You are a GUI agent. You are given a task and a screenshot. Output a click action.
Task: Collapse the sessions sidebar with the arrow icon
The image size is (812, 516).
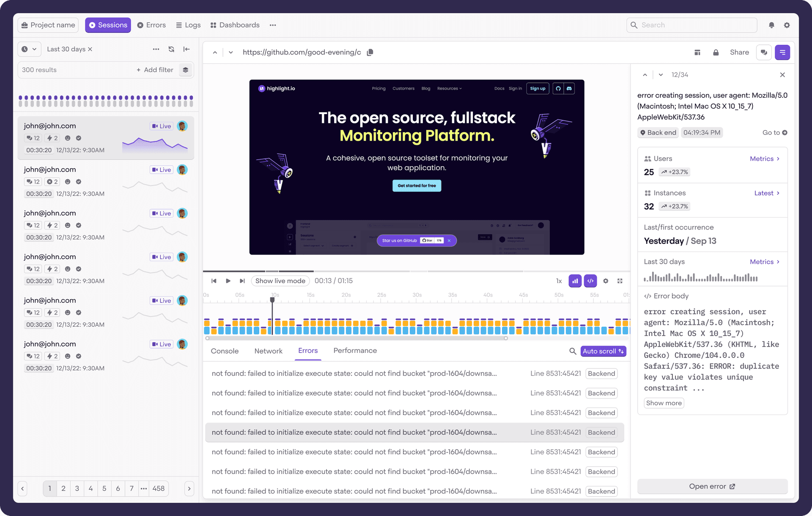coord(187,49)
